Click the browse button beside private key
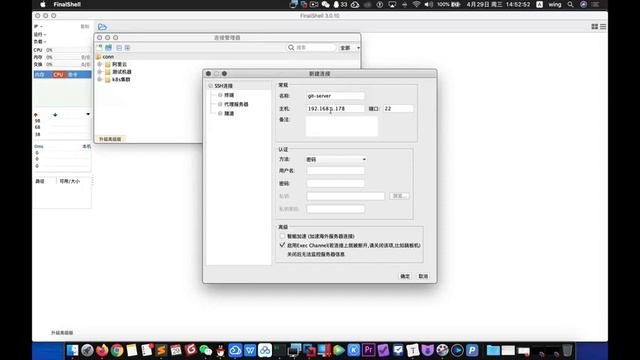Viewport: 640px width, 360px height. click(x=399, y=196)
